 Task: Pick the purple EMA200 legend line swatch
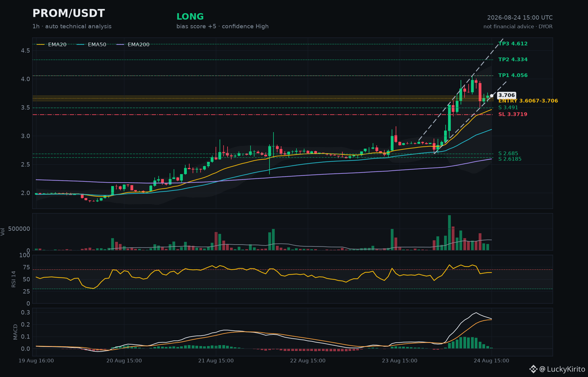[120, 44]
